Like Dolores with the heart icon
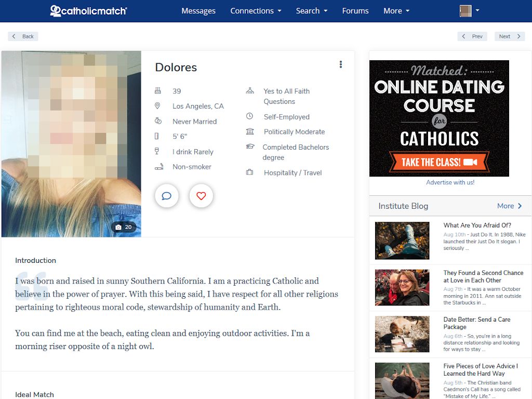532x399 pixels. (201, 196)
